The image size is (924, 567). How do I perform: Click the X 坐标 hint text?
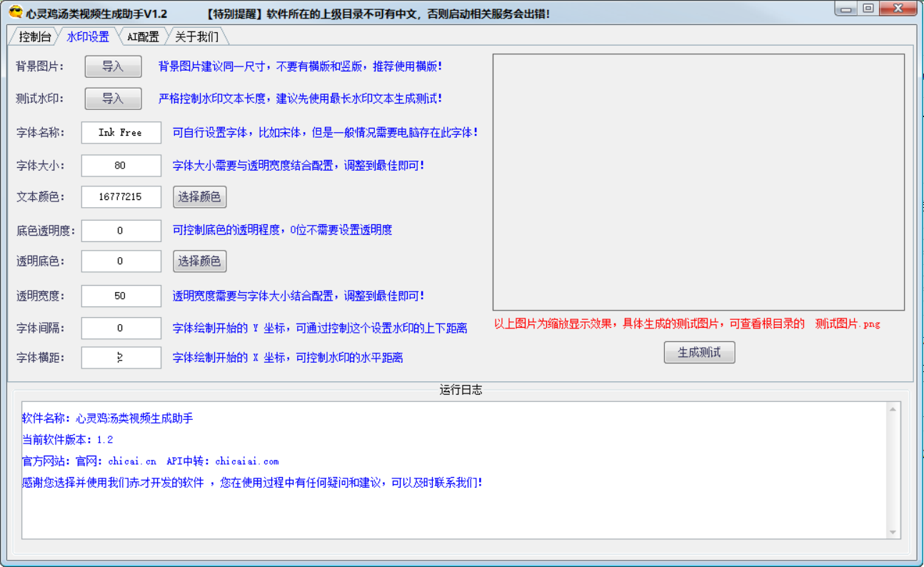pyautogui.click(x=288, y=358)
